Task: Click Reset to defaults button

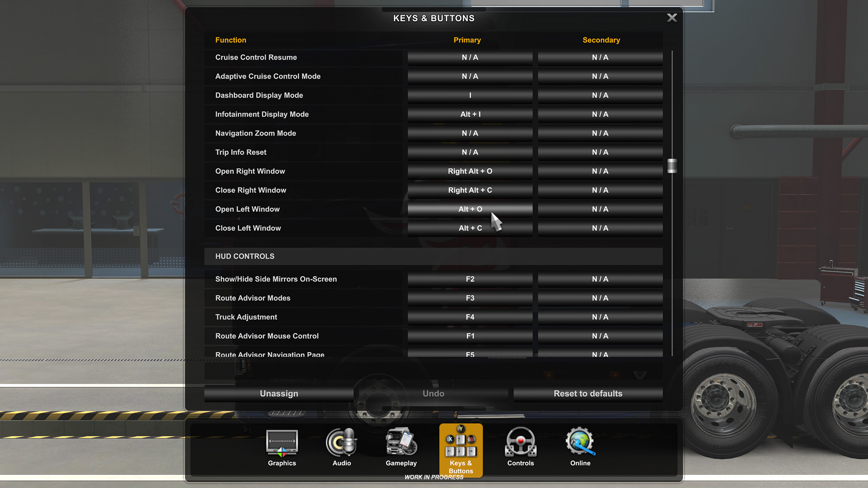Action: click(x=588, y=393)
